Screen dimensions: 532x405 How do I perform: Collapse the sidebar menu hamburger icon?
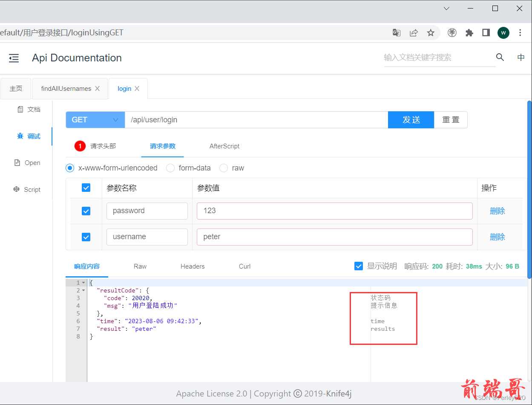click(x=14, y=58)
